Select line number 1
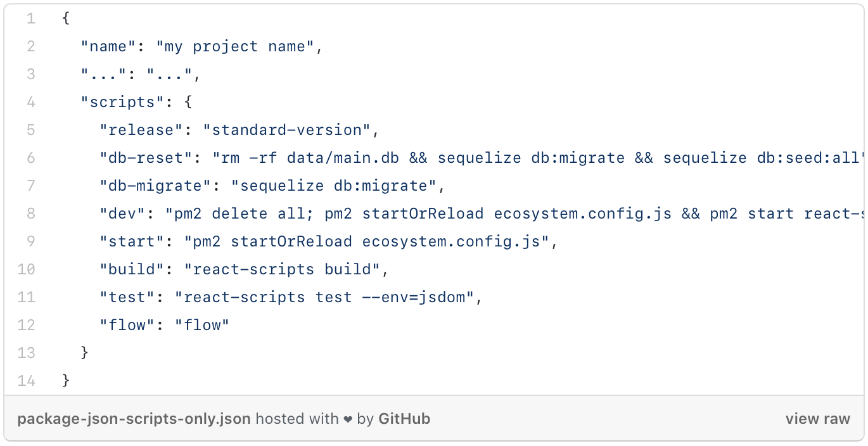This screenshot has height=446, width=868. pyautogui.click(x=31, y=18)
